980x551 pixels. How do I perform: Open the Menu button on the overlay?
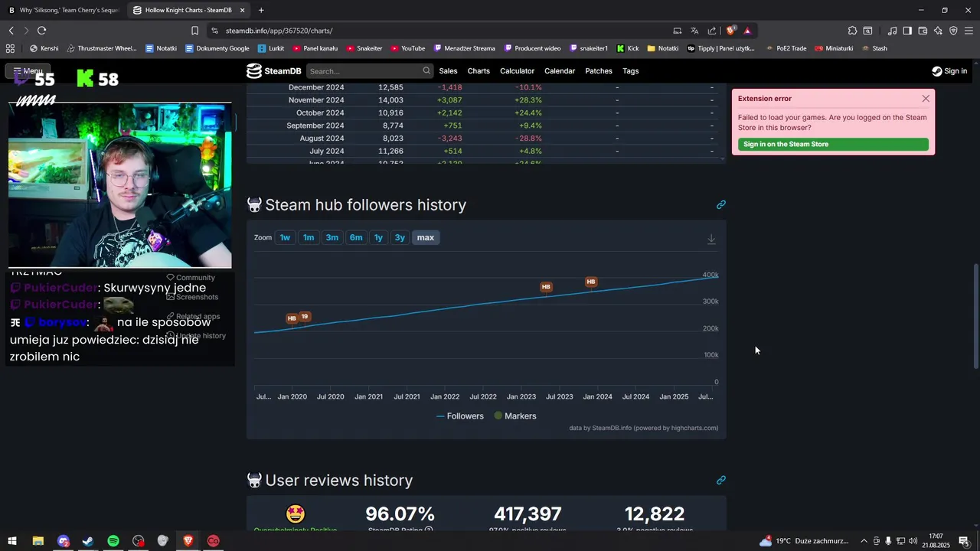coord(28,70)
